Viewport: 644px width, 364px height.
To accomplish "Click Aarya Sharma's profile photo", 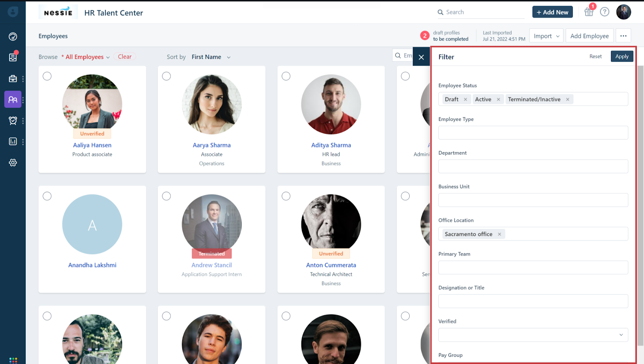I will [212, 104].
